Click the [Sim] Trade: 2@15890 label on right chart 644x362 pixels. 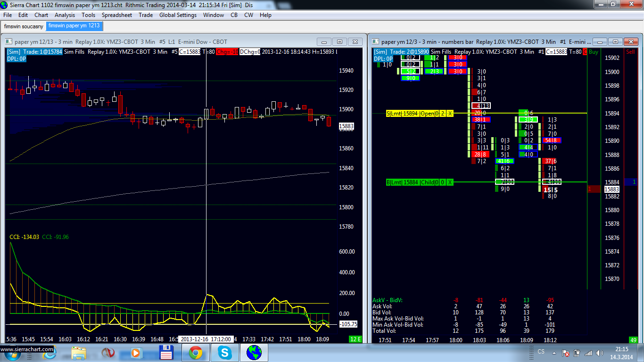pyautogui.click(x=401, y=52)
